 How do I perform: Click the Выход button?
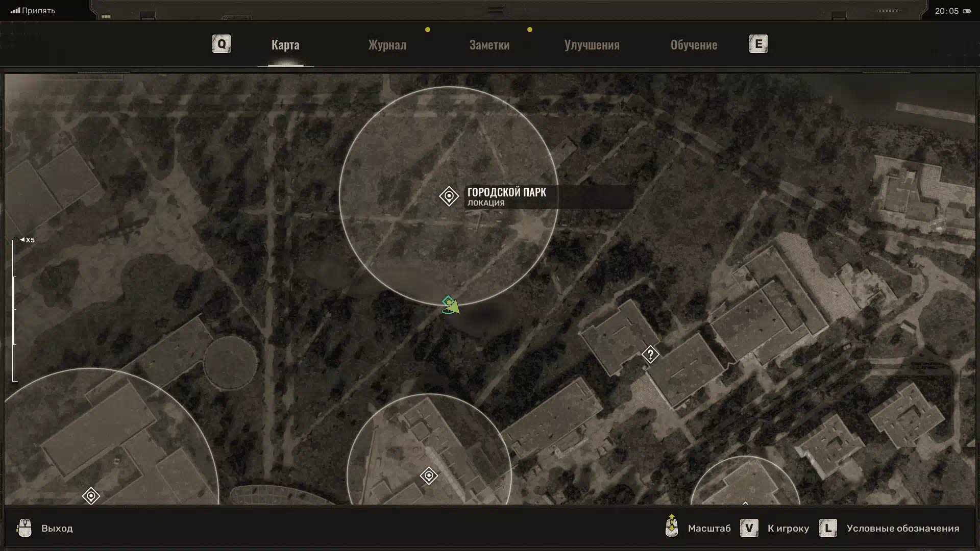[57, 529]
